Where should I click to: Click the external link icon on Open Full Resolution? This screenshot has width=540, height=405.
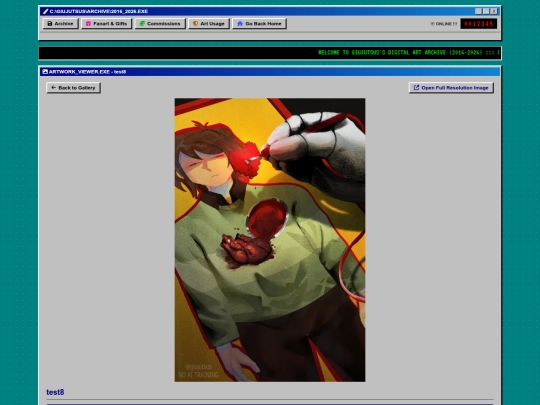416,87
